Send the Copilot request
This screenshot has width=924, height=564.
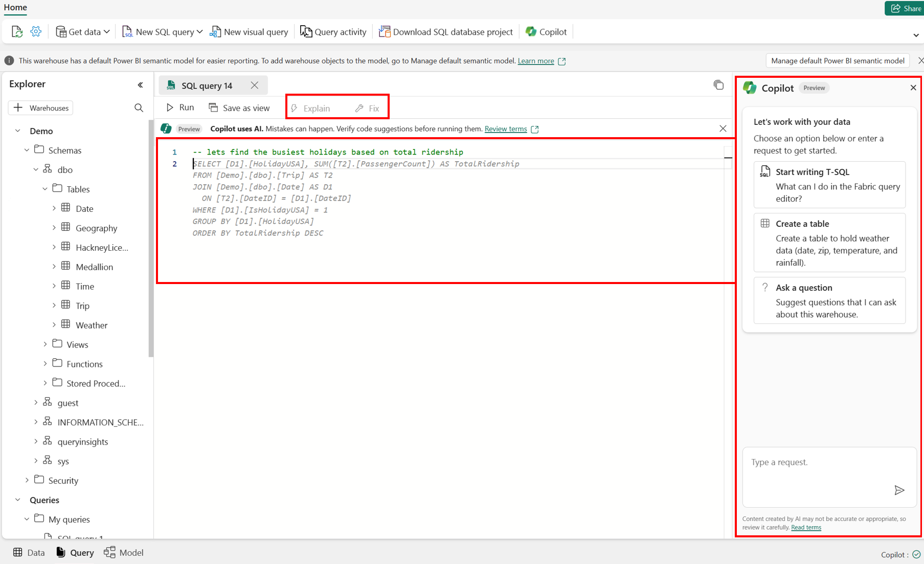tap(899, 490)
